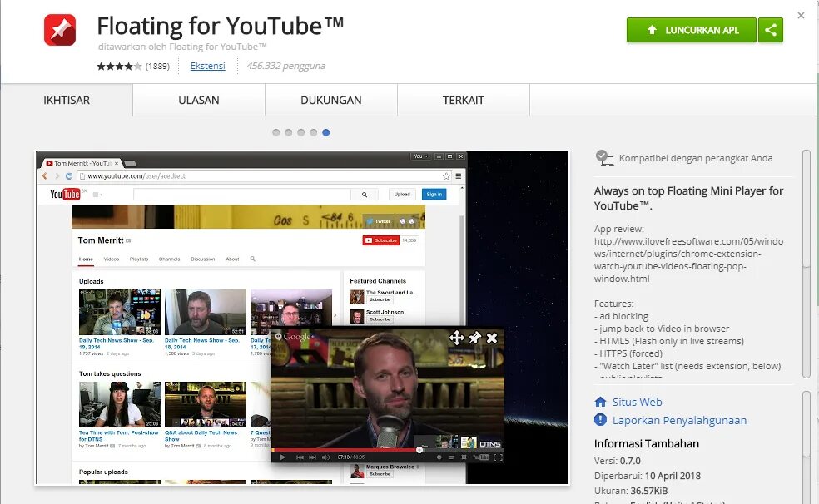Click the compatible device checkmark icon

(x=604, y=158)
